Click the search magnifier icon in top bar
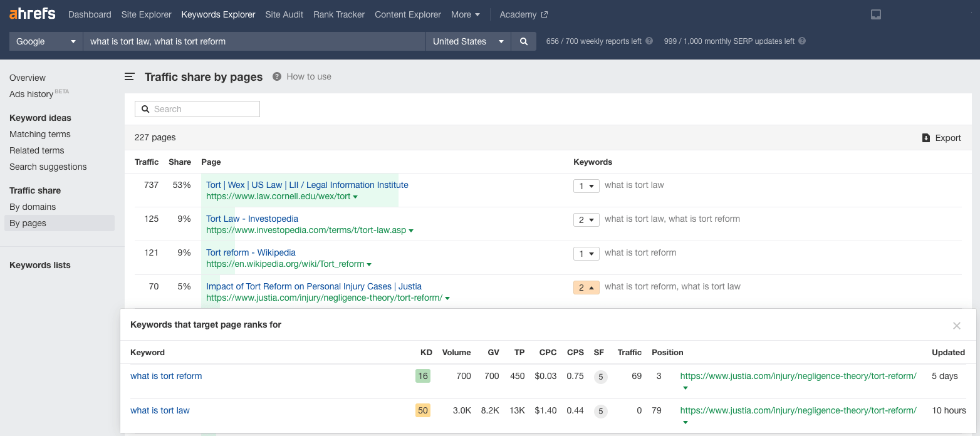The image size is (980, 436). click(x=524, y=41)
